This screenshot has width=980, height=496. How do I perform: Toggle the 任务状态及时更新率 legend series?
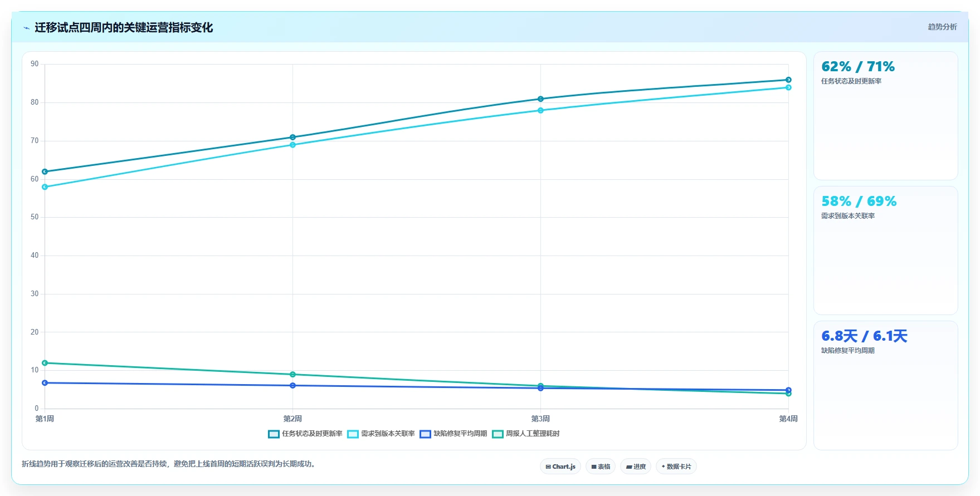(x=305, y=434)
